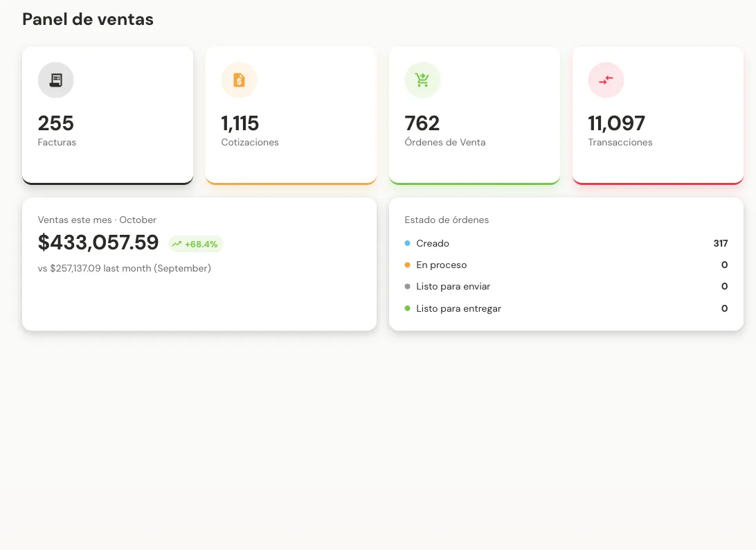The height and width of the screenshot is (550, 756).
Task: Click the vs $257,137.09 last month comparison text
Action: coord(125,268)
